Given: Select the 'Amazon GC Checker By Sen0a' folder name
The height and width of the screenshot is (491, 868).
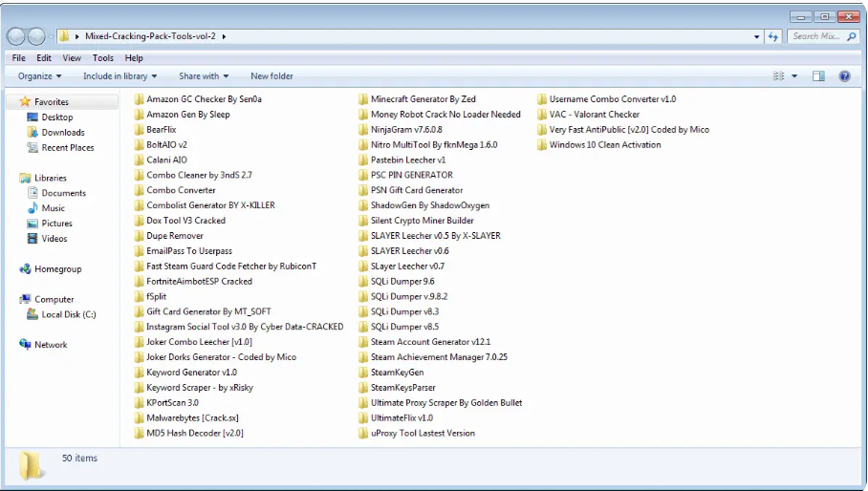Looking at the screenshot, I should coord(204,99).
